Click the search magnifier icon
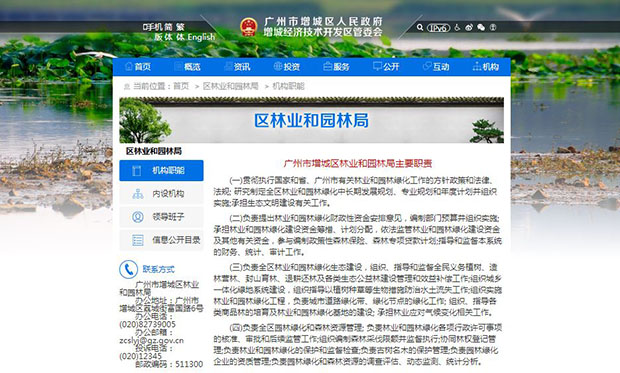 pos(420,27)
